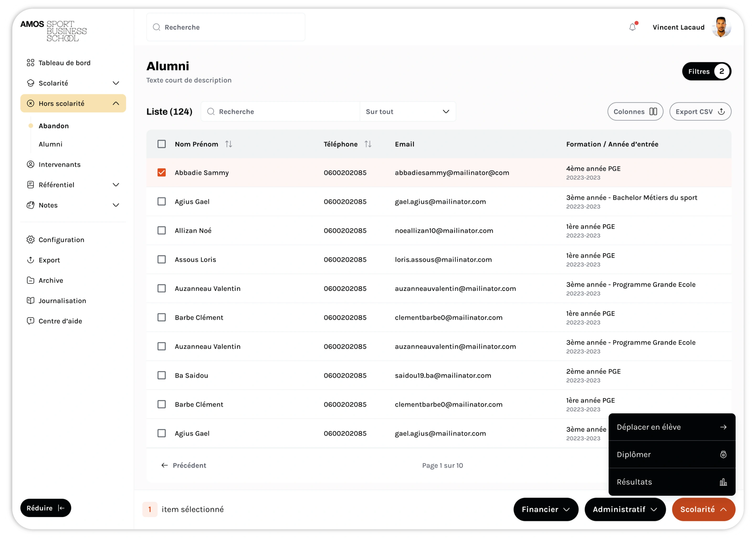The height and width of the screenshot is (538, 756).
Task: Click the notification bell icon
Action: tap(632, 27)
